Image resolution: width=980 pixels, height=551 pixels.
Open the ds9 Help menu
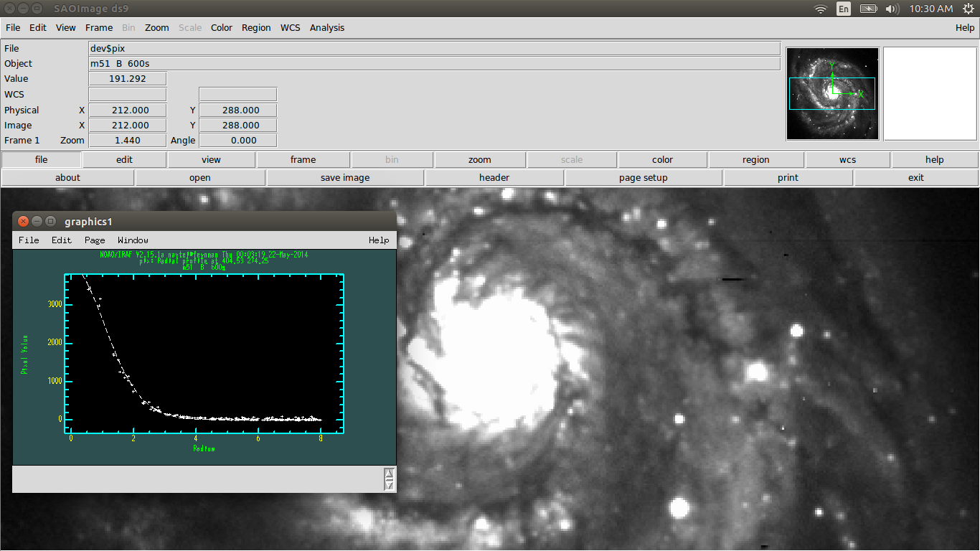pos(965,28)
